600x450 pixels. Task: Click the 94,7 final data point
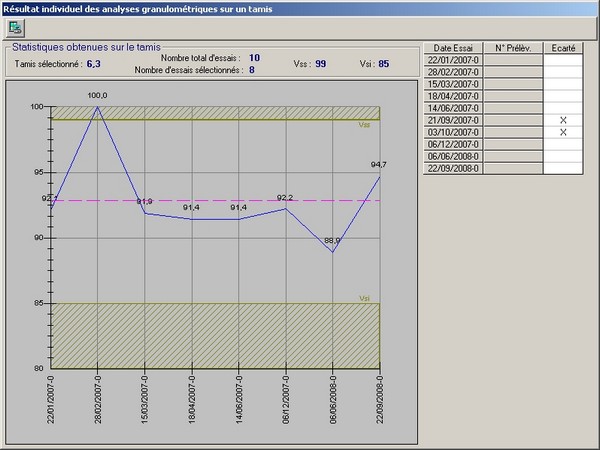click(380, 176)
